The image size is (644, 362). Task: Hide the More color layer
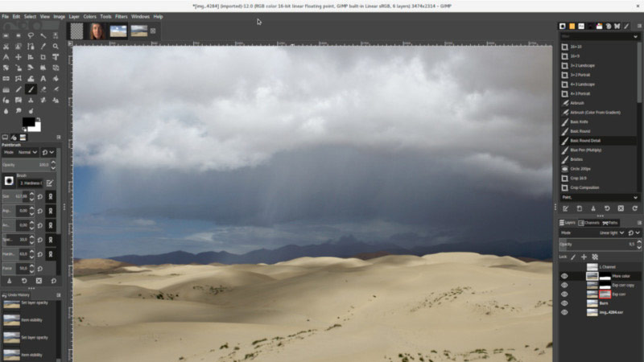pos(563,276)
